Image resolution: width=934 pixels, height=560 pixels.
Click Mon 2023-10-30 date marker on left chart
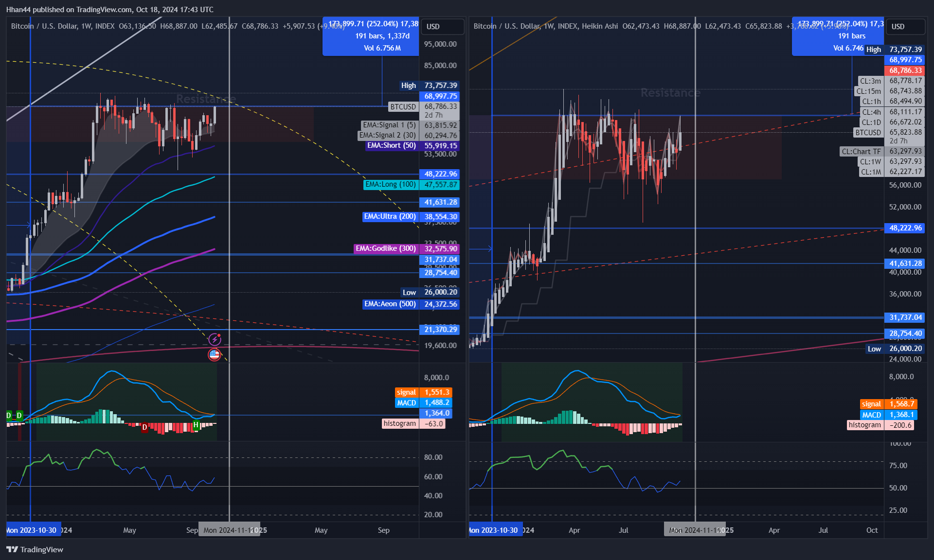[x=33, y=530]
